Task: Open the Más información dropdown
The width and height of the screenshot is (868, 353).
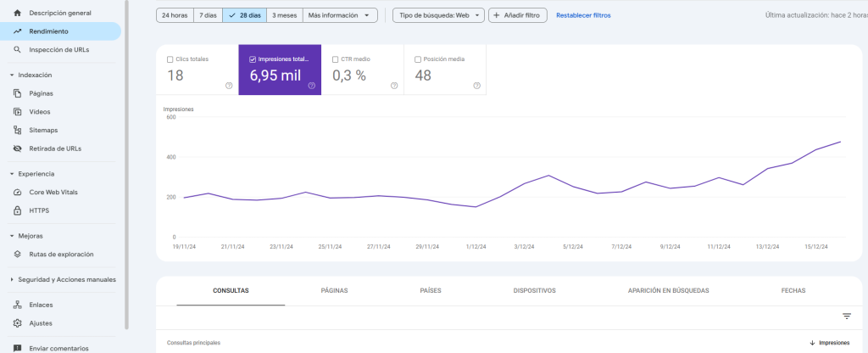Action: coord(340,15)
